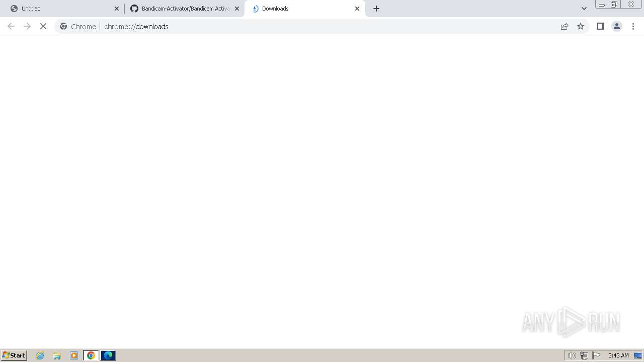Image resolution: width=644 pixels, height=362 pixels.
Task: Open network status tray icon
Action: [x=584, y=355]
